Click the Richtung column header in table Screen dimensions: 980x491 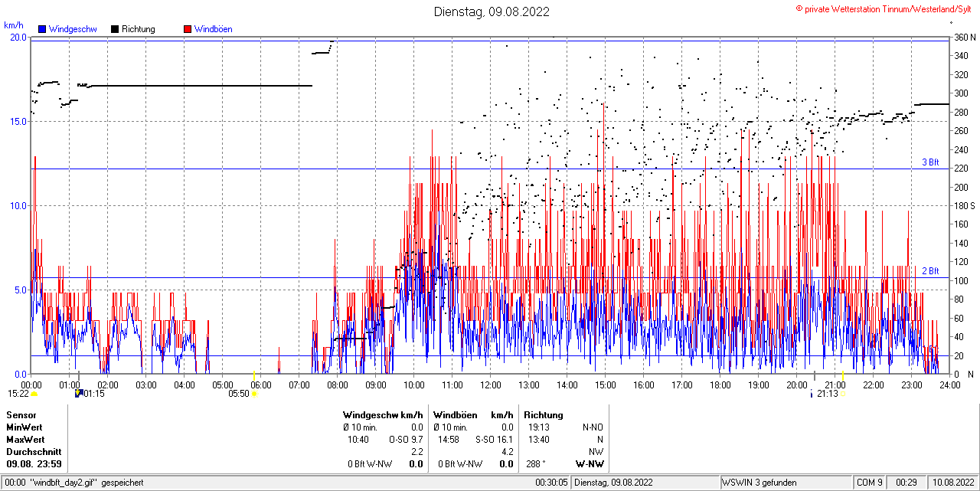coord(544,414)
